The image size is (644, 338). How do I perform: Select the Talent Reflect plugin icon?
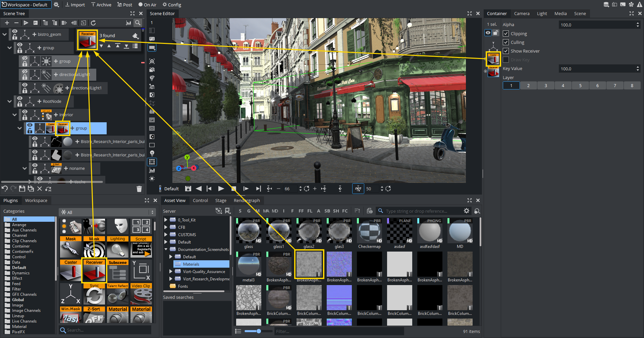tap(117, 294)
